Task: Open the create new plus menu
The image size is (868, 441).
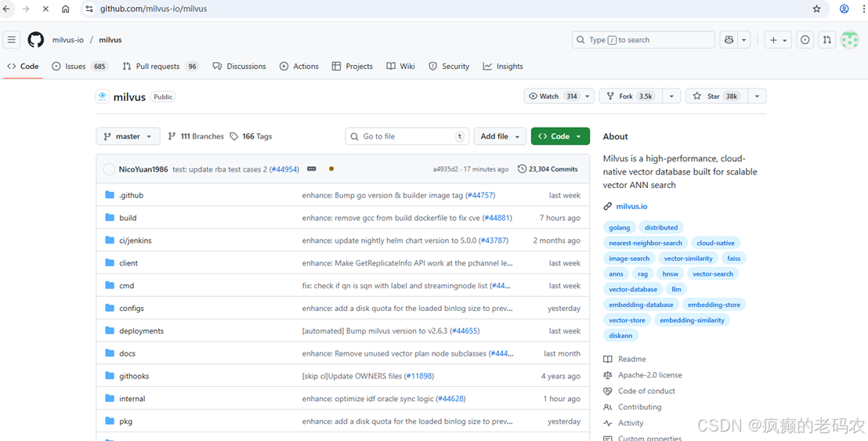Action: 779,40
